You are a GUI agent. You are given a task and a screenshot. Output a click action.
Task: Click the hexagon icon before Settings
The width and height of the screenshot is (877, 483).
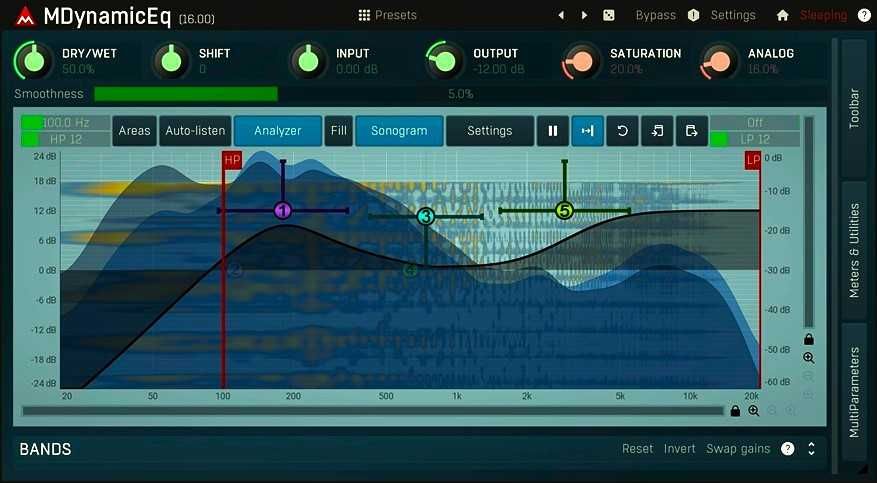[x=694, y=16]
